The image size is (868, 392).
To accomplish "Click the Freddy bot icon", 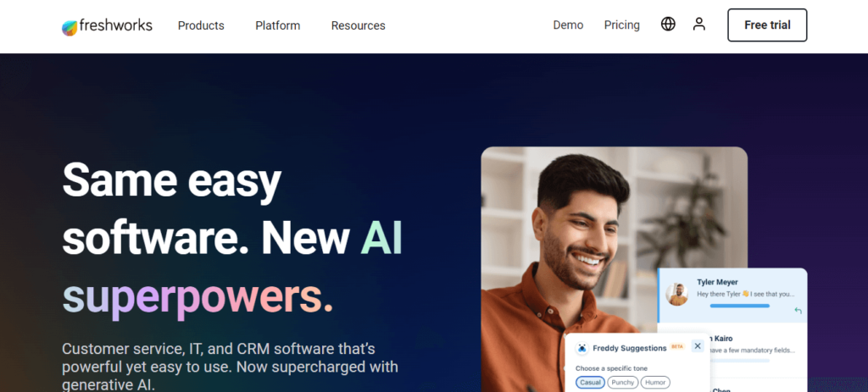I will [581, 348].
